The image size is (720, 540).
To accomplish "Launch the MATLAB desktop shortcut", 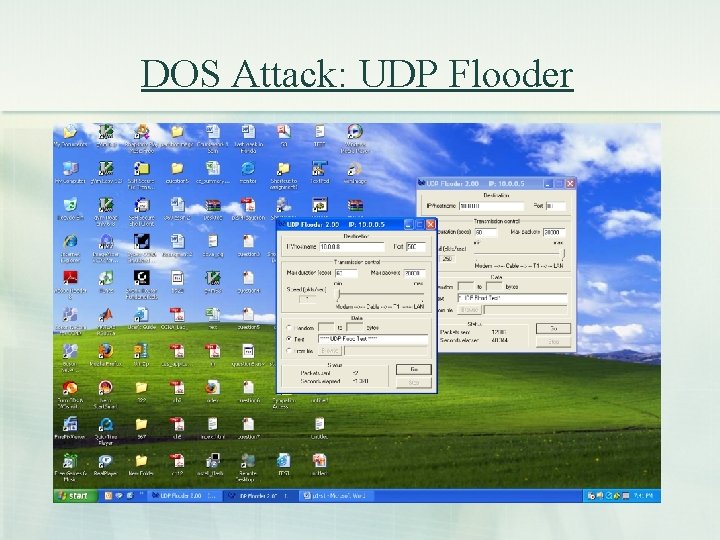I will (x=106, y=320).
